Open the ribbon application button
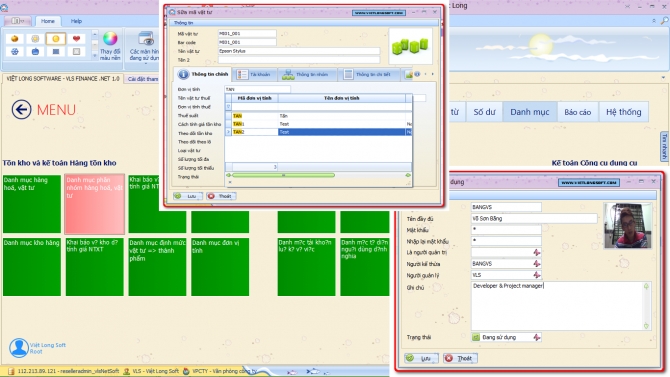This screenshot has width=670, height=377. pyautogui.click(x=18, y=21)
